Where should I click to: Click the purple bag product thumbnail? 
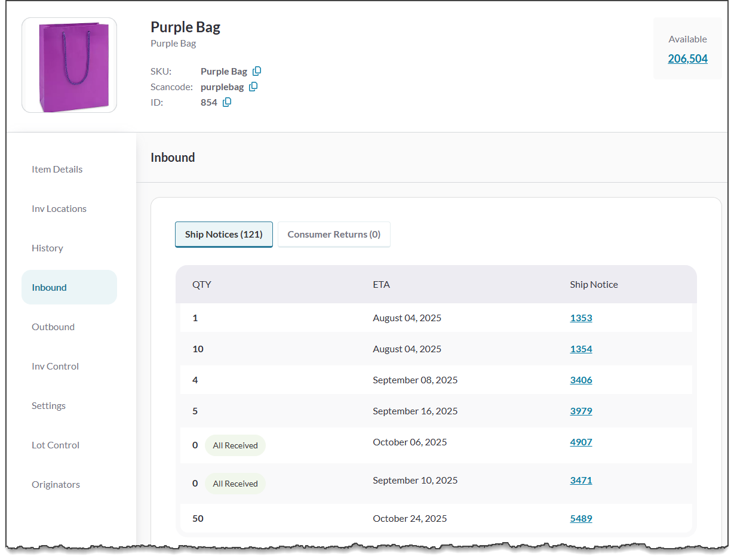coord(69,65)
